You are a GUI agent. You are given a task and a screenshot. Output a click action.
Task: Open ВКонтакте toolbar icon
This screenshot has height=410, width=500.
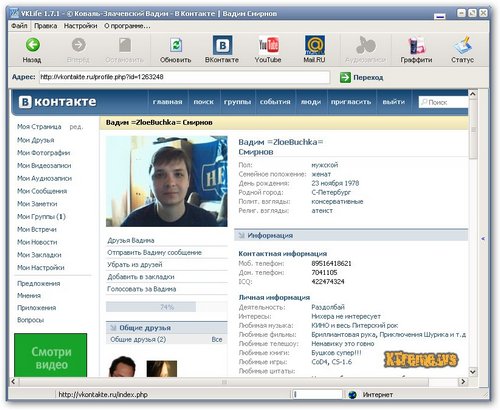pos(222,45)
